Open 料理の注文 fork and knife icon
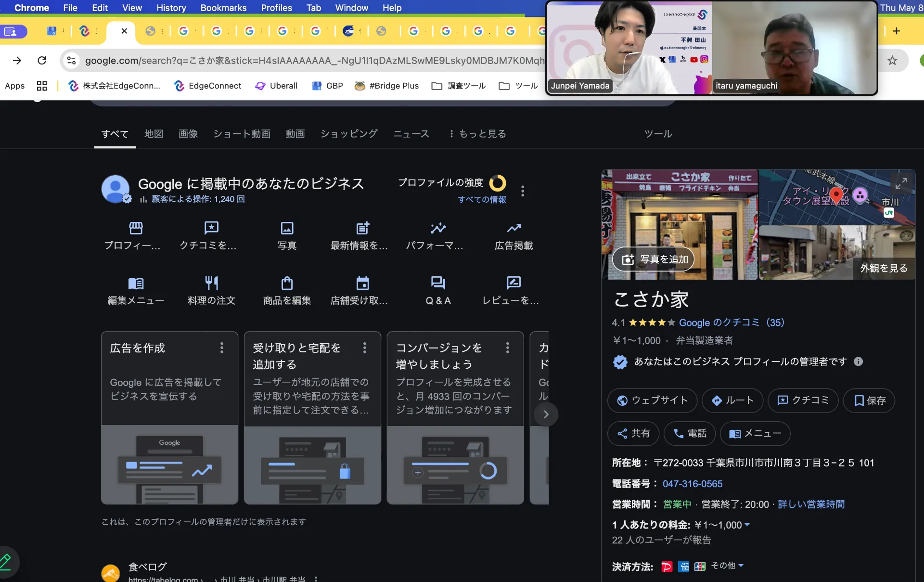Image resolution: width=924 pixels, height=582 pixels. pos(211,283)
